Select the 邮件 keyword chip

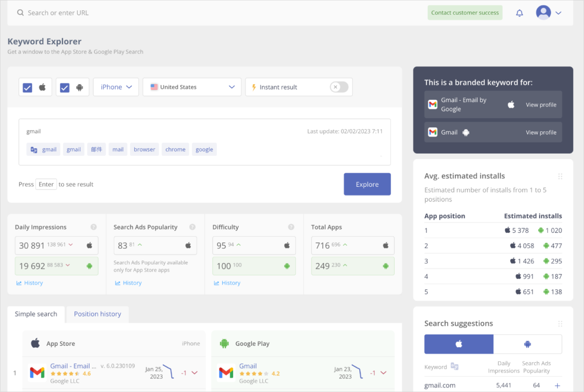[x=96, y=149]
